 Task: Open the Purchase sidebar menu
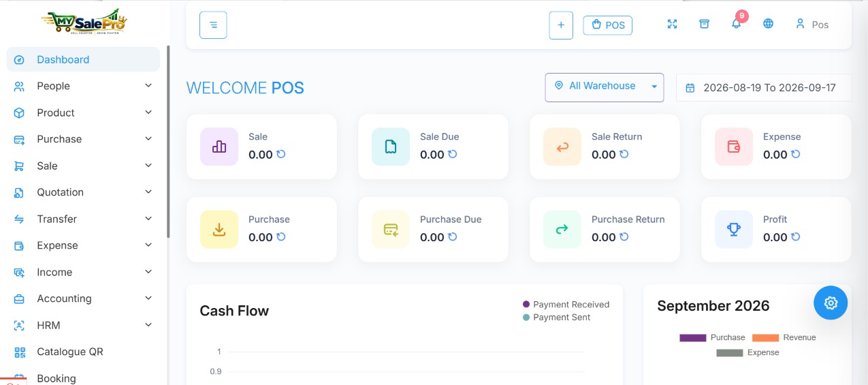point(83,139)
